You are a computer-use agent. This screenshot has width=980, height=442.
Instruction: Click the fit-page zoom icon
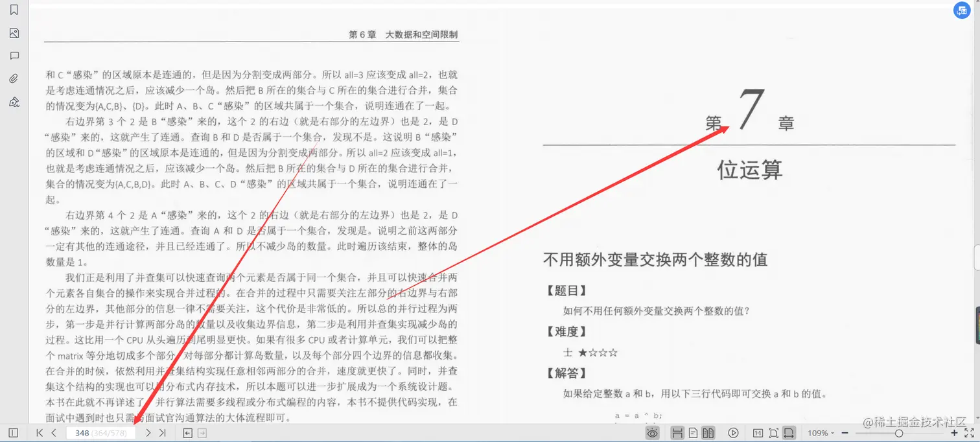point(773,432)
